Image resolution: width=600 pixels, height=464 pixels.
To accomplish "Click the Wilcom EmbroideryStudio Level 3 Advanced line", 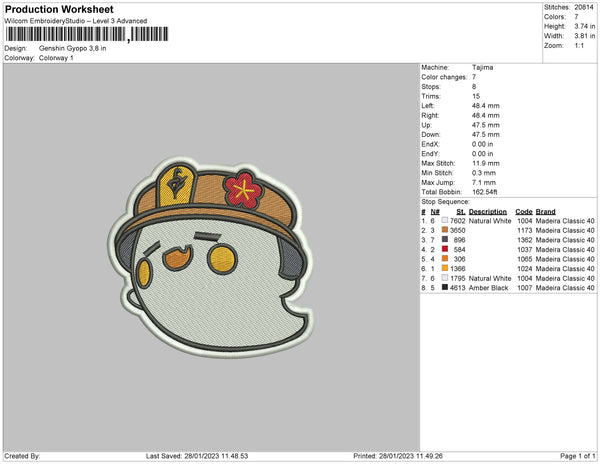I will point(76,21).
